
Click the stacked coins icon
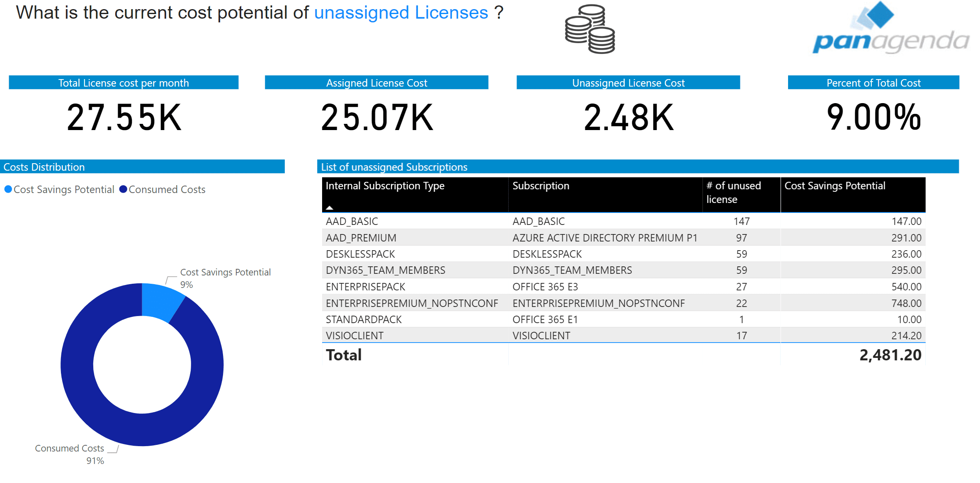590,29
